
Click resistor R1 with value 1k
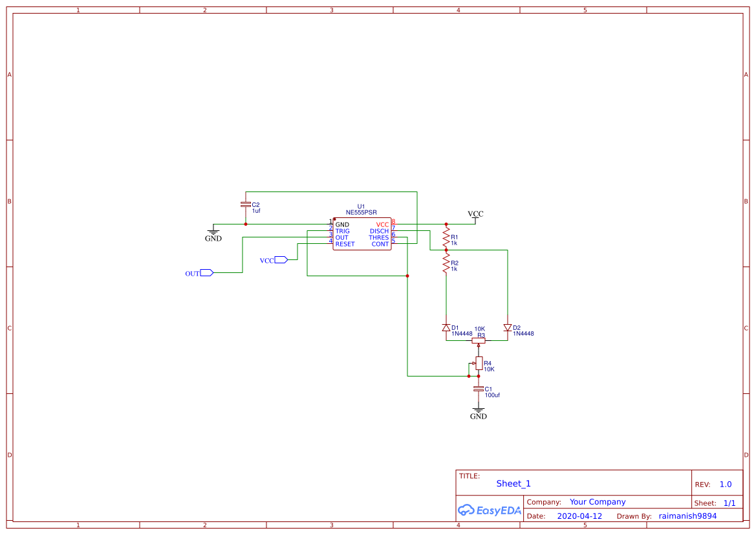pos(446,238)
